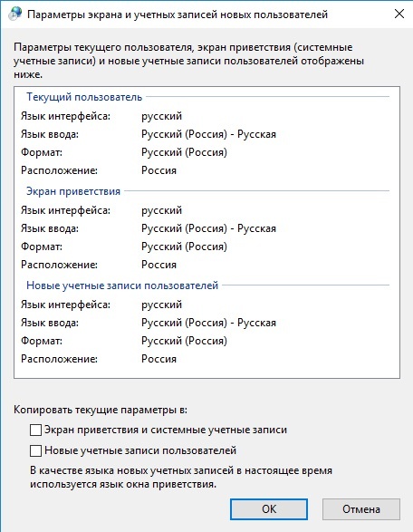Click the note about язык окна приветствия
Image resolution: width=413 pixels, height=532 pixels.
tap(181, 478)
